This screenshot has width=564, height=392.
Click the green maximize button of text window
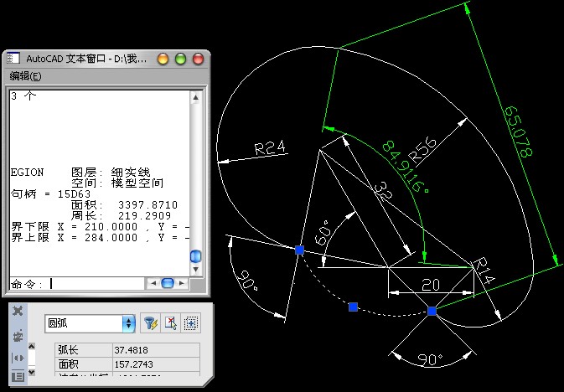(x=180, y=59)
